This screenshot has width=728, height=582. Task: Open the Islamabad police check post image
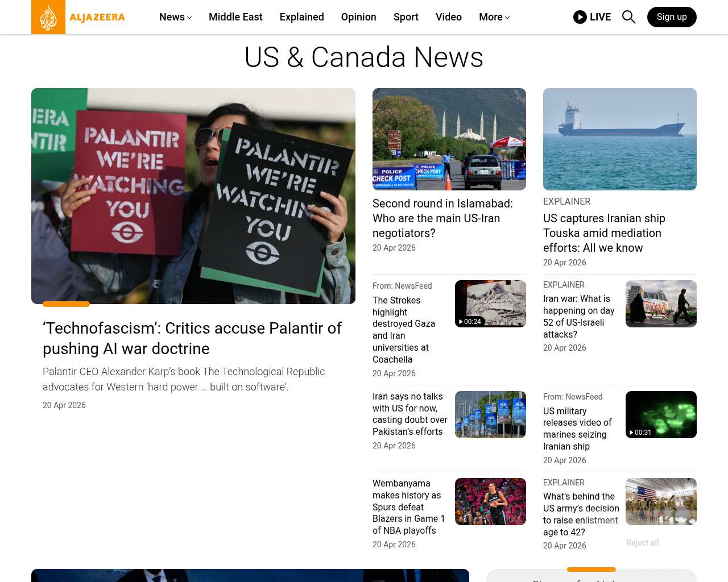click(x=449, y=139)
